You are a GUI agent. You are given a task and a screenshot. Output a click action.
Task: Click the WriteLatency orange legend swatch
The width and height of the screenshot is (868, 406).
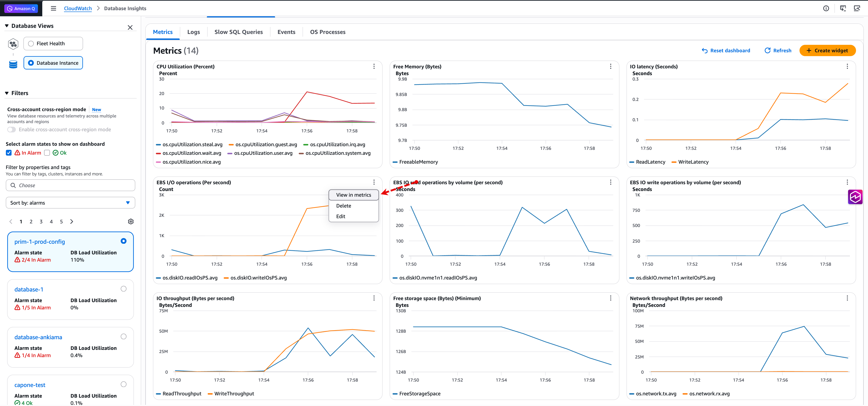pos(674,162)
